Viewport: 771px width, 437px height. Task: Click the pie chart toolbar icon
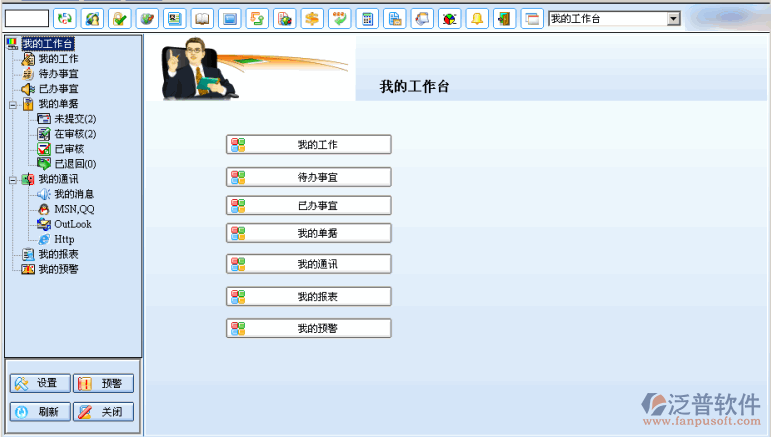pyautogui.click(x=449, y=19)
